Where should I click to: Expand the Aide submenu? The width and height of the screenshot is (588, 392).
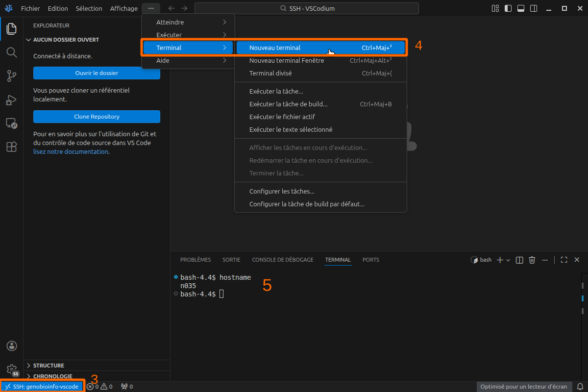(188, 60)
